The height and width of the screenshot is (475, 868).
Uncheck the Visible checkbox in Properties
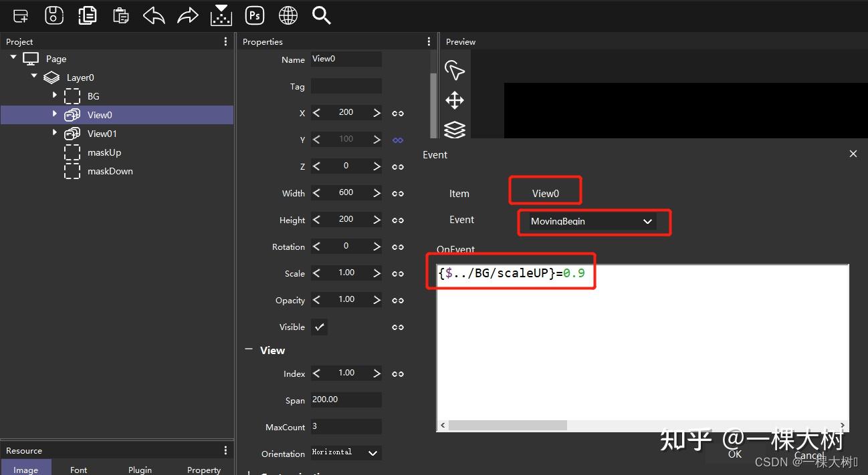318,327
